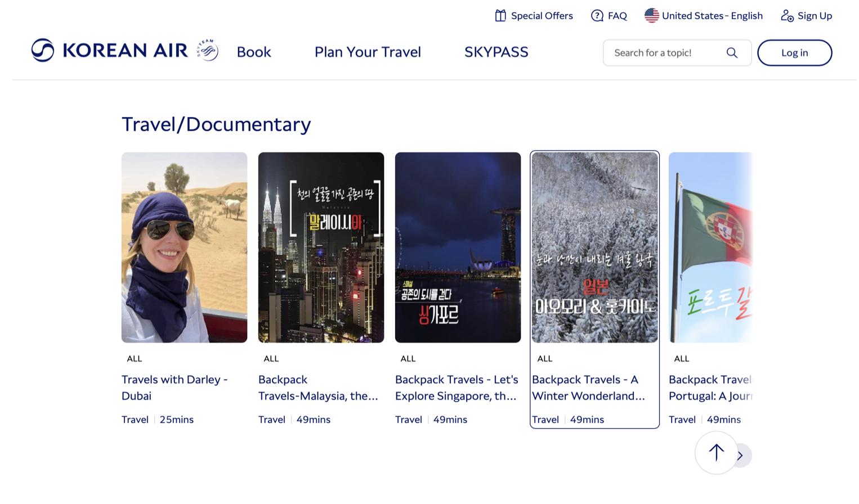Viewport: 859px width, 504px height.
Task: Open the Malaysia night skyline thumbnail
Action: [321, 247]
